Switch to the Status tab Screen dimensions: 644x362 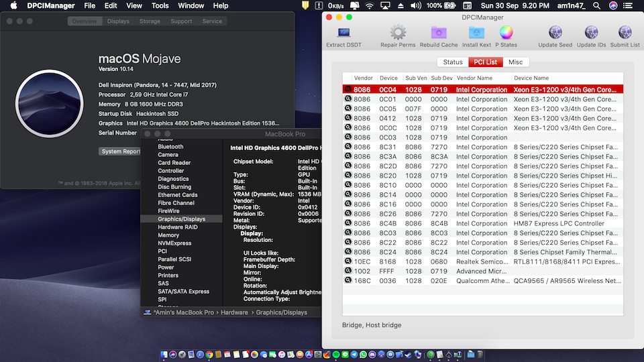[453, 62]
